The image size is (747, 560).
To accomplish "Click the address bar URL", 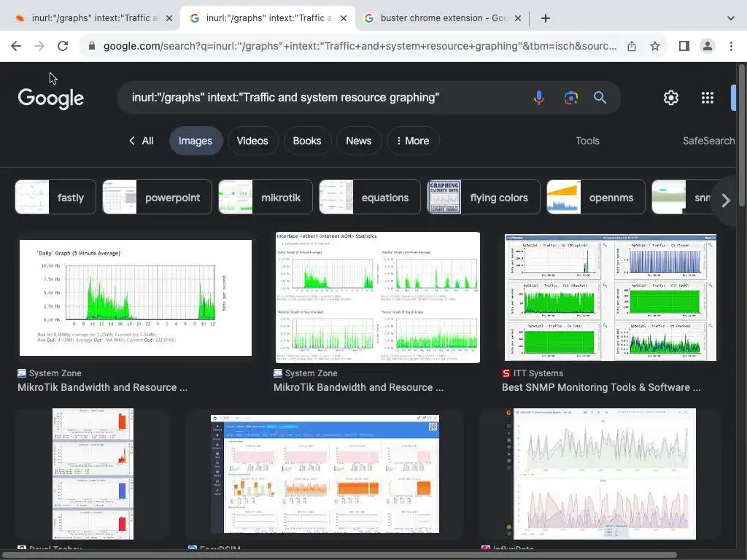I will [360, 46].
